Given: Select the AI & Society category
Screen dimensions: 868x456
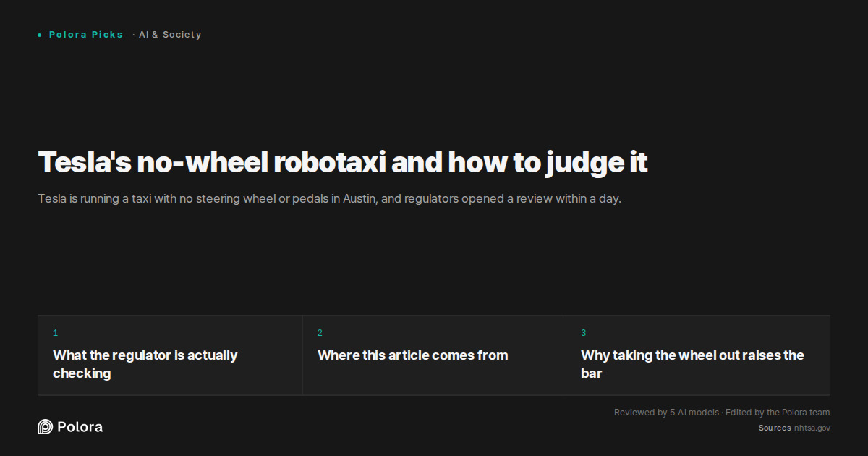Looking at the screenshot, I should (x=170, y=35).
